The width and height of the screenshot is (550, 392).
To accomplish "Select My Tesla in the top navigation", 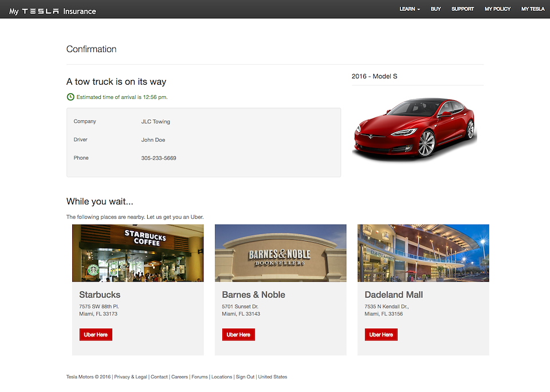I will click(533, 9).
